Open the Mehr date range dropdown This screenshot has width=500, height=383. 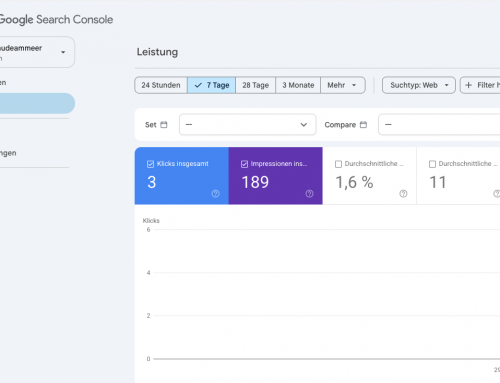(x=343, y=85)
